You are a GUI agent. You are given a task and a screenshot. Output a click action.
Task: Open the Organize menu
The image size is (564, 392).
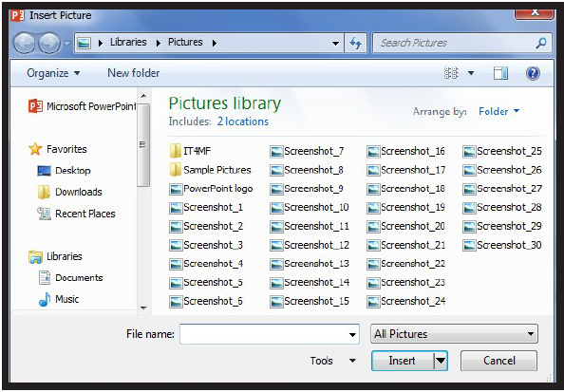pos(53,73)
